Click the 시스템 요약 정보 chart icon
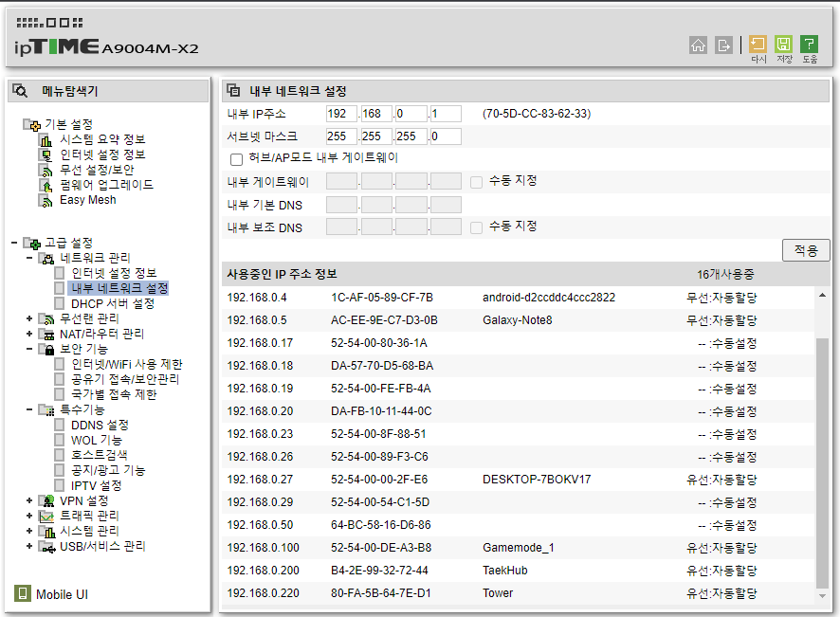 pos(46,140)
